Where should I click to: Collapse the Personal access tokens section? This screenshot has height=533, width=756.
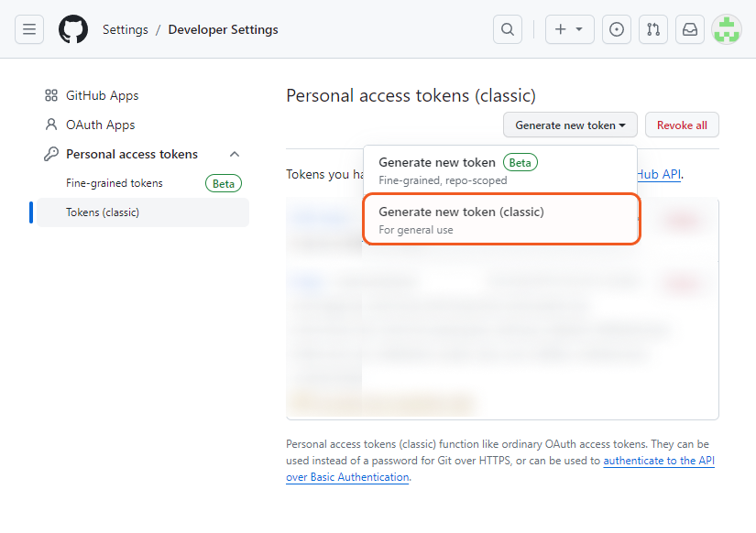pos(235,154)
